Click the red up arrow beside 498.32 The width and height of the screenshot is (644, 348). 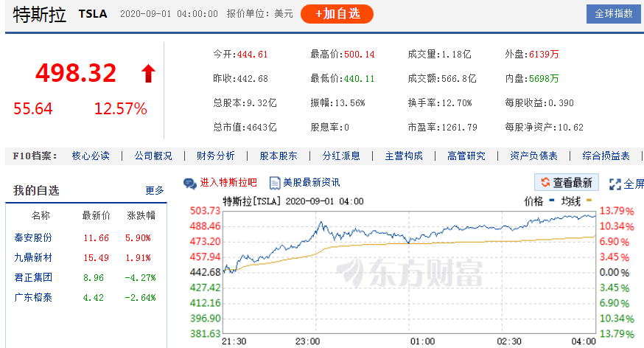pos(148,73)
